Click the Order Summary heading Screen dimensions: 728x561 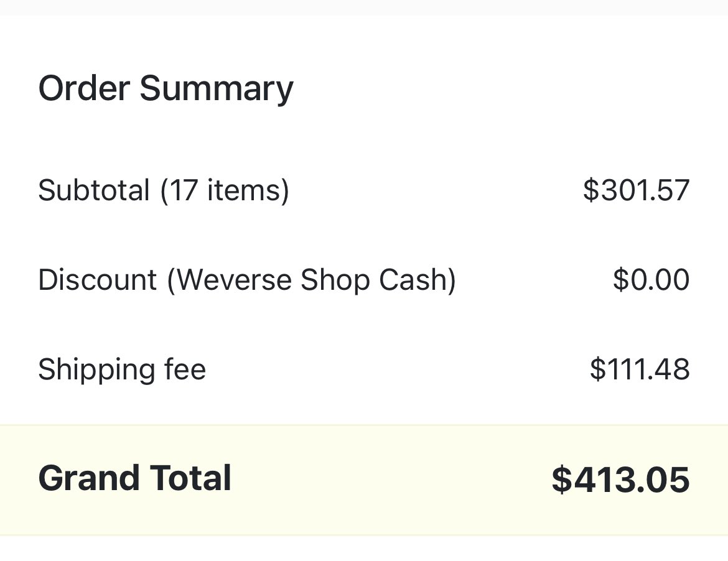(x=166, y=88)
